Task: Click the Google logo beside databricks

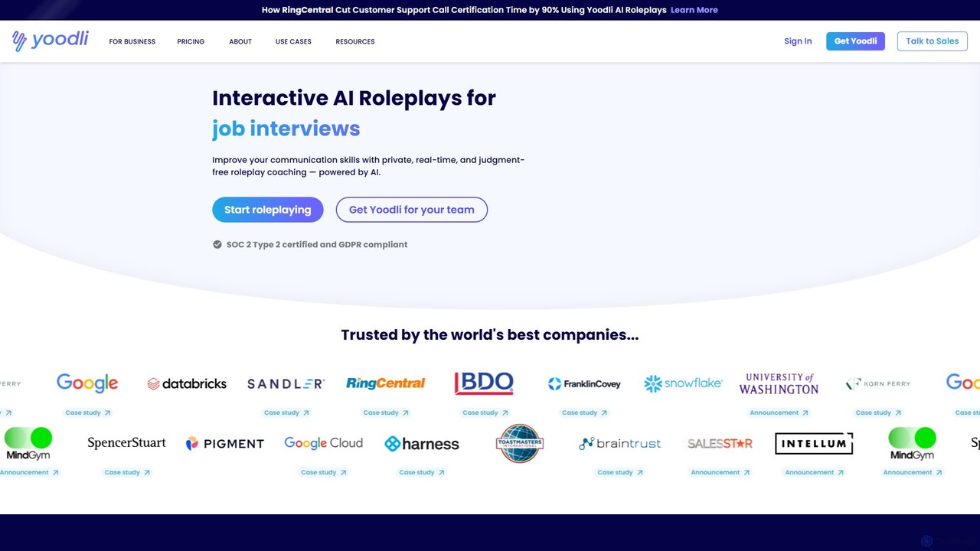Action: (x=87, y=383)
